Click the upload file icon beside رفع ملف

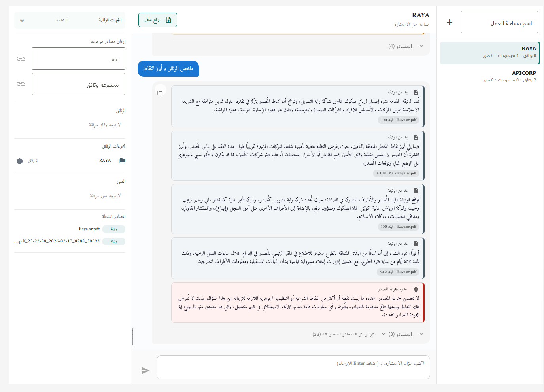tap(168, 20)
